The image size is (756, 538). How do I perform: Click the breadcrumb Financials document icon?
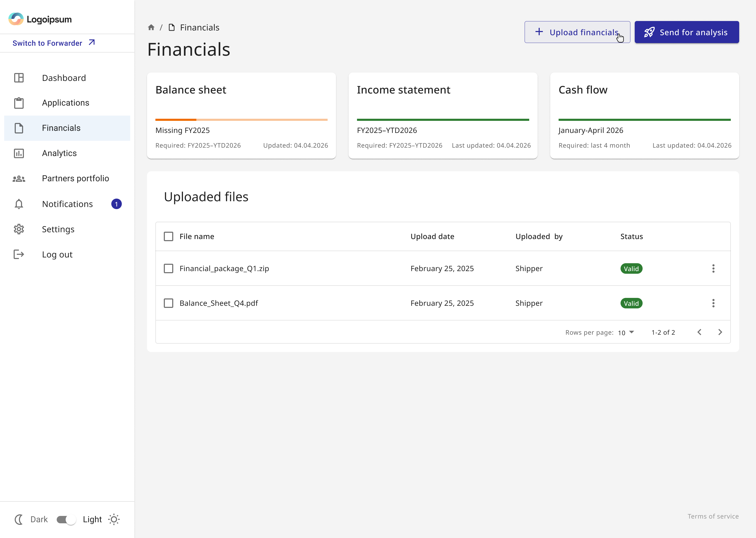(171, 27)
